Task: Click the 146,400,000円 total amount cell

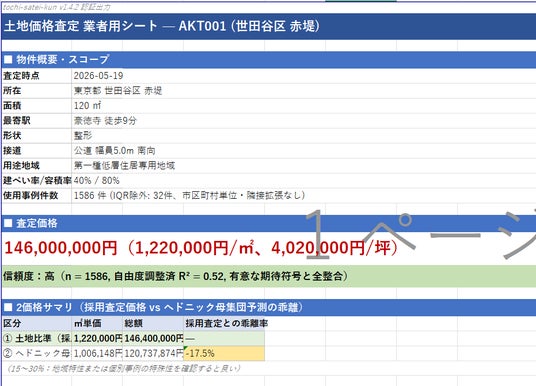Action: coord(153,338)
